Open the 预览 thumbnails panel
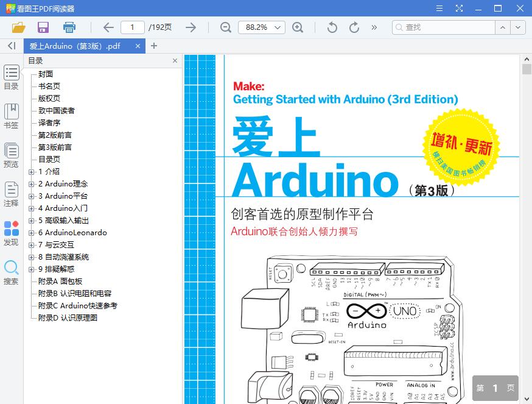The height and width of the screenshot is (404, 532). [x=11, y=155]
